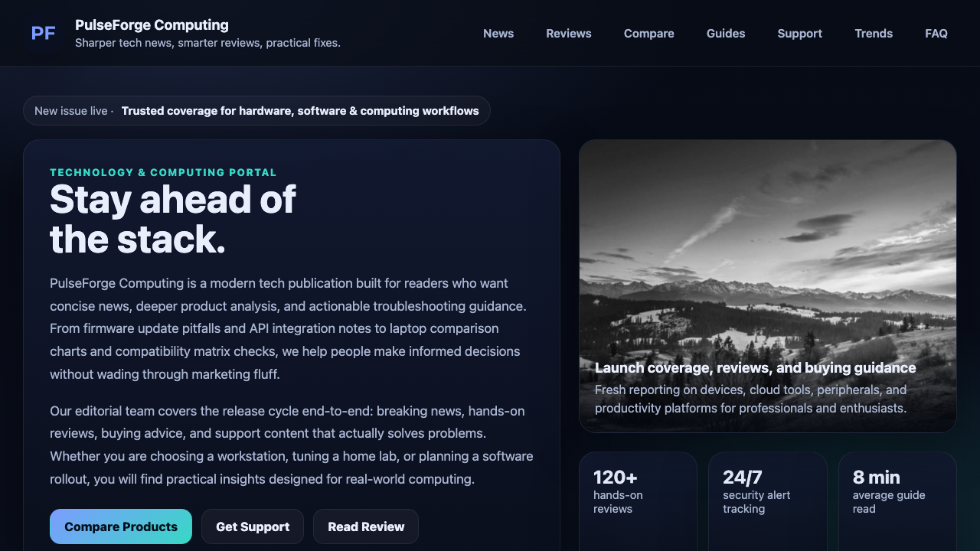Open the Trends page
The height and width of the screenshot is (551, 980).
[x=874, y=34]
